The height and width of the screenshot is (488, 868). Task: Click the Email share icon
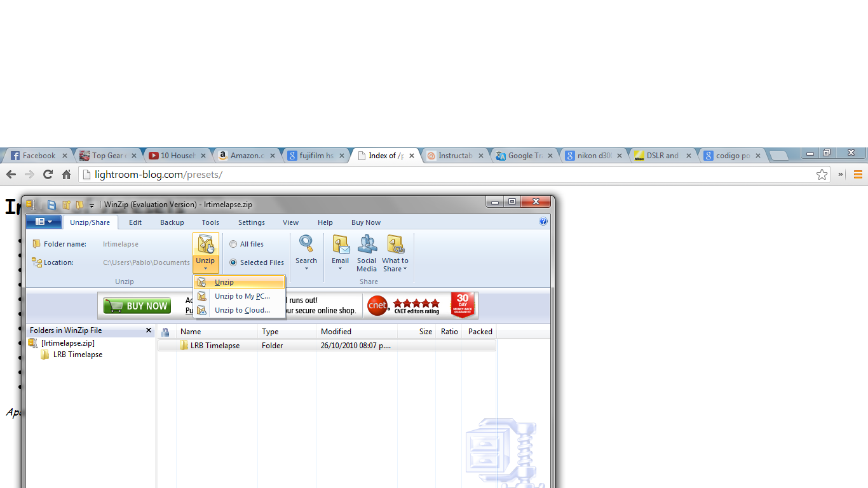341,244
